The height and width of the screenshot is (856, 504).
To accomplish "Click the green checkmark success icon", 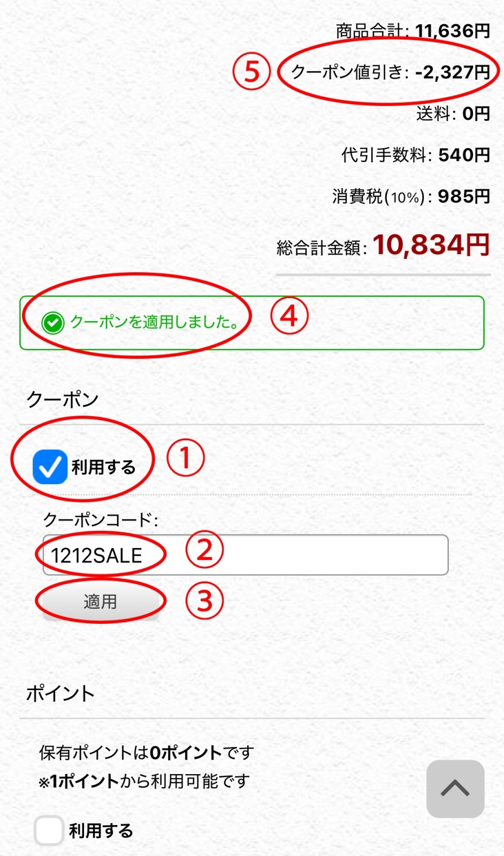I will coord(53,323).
